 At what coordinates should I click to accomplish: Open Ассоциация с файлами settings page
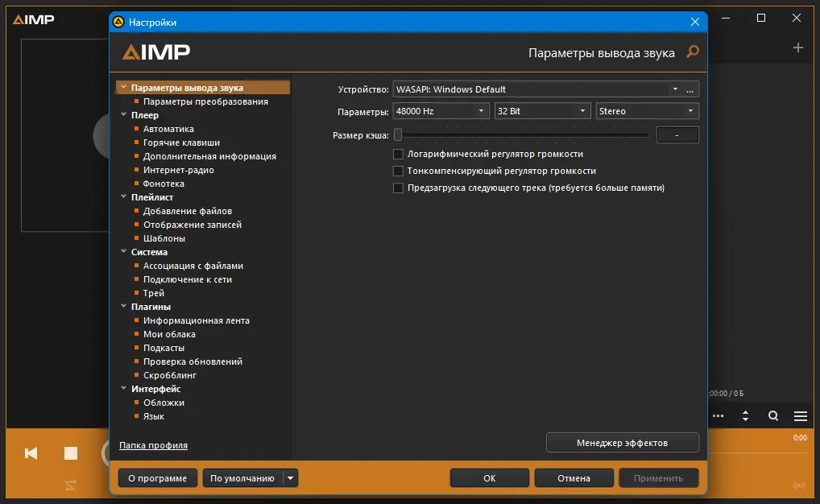click(x=193, y=266)
